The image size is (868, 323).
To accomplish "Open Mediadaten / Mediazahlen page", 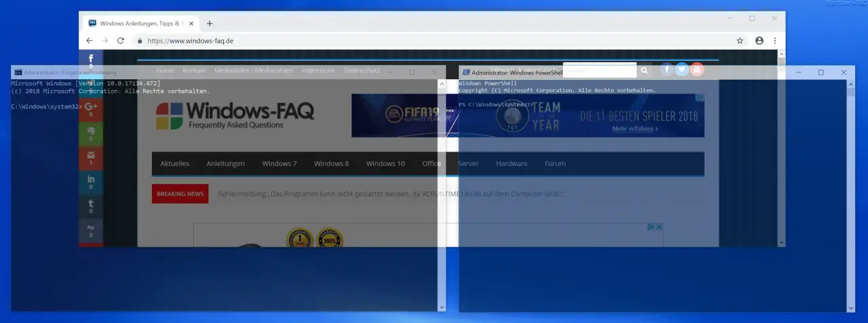I will point(254,70).
